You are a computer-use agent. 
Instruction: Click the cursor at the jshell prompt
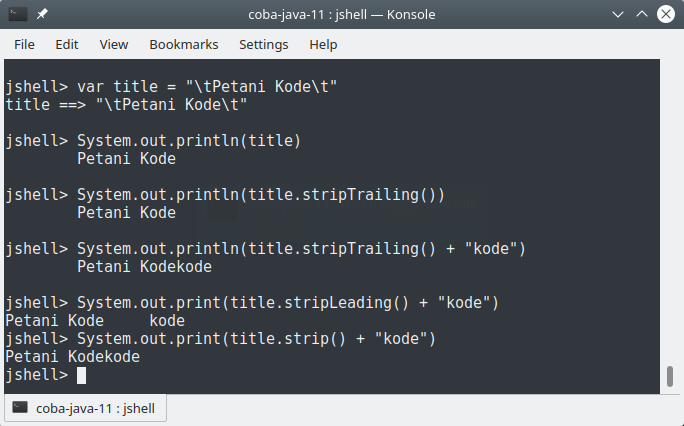81,375
